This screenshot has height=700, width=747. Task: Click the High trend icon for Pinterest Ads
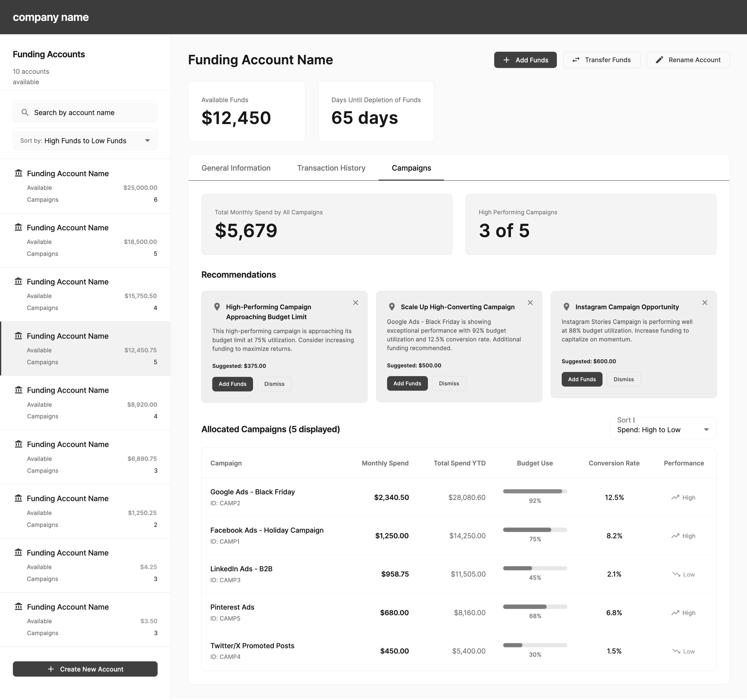tap(675, 613)
